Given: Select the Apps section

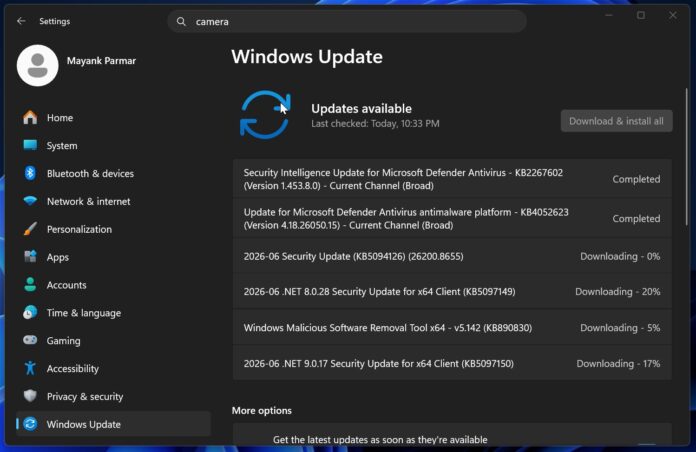Looking at the screenshot, I should (113, 257).
